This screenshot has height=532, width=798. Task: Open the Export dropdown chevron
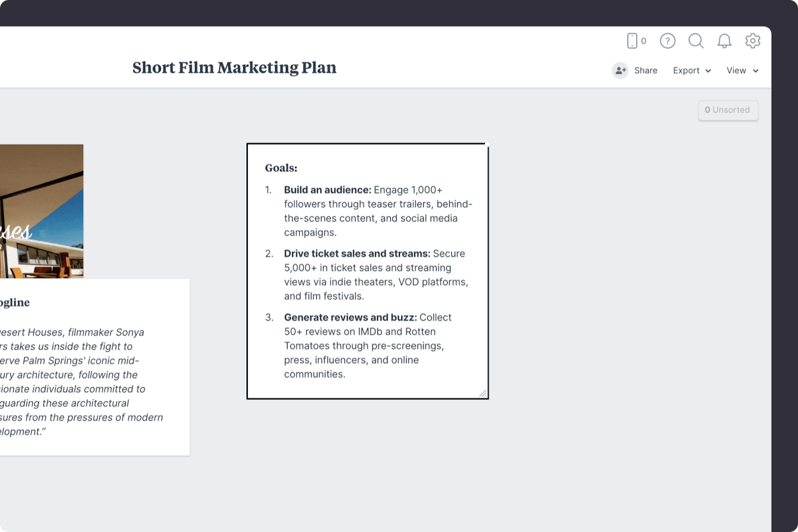(708, 71)
